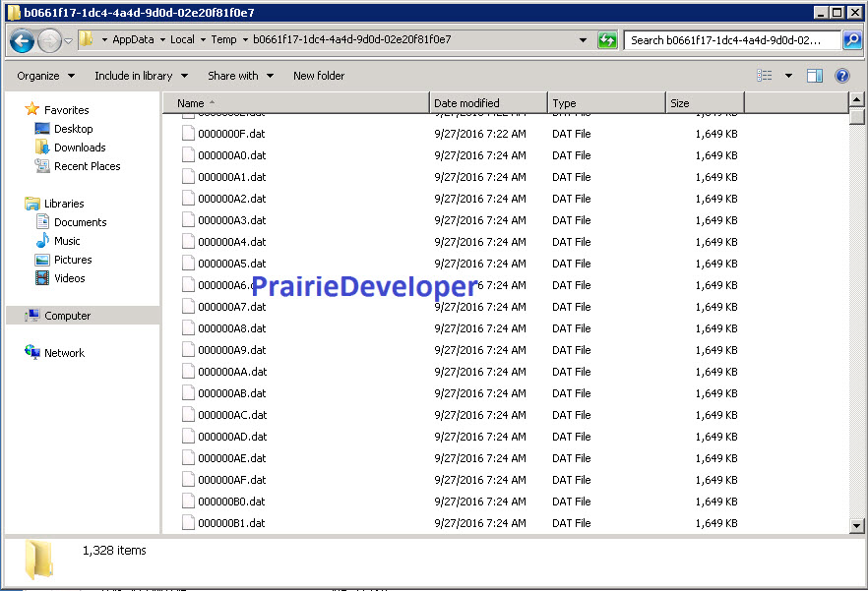This screenshot has height=591, width=868.
Task: Select file icon of 000000AB.dat
Action: (188, 393)
